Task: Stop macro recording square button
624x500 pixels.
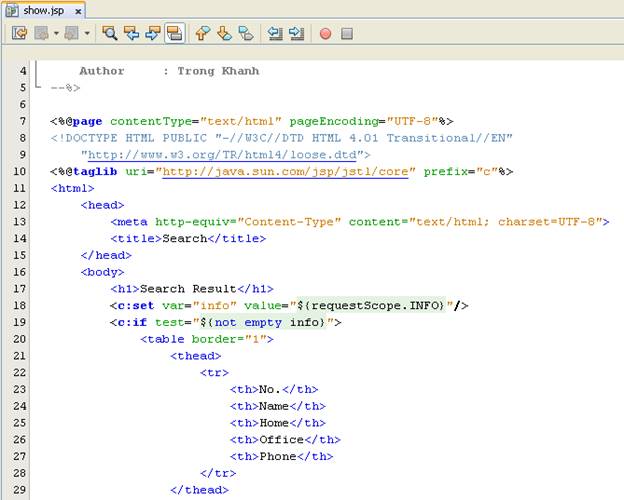Action: pos(347,33)
